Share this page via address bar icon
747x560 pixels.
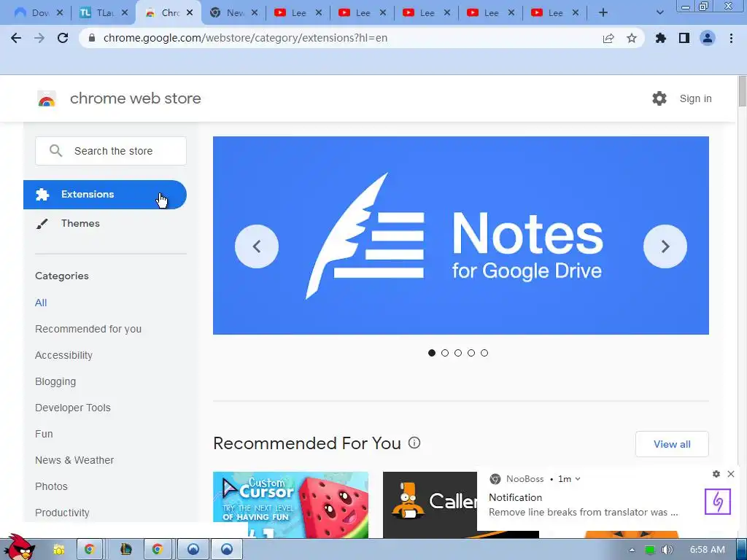(x=608, y=38)
